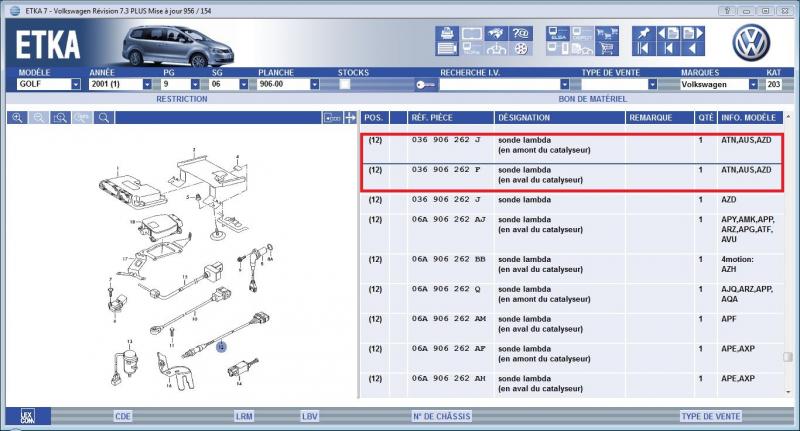Zoom in on the parts diagram

click(x=17, y=118)
